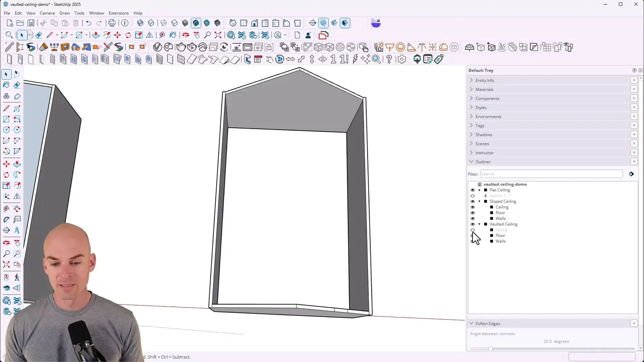
Task: Open Model Info icon in toolbar
Action: [125, 23]
